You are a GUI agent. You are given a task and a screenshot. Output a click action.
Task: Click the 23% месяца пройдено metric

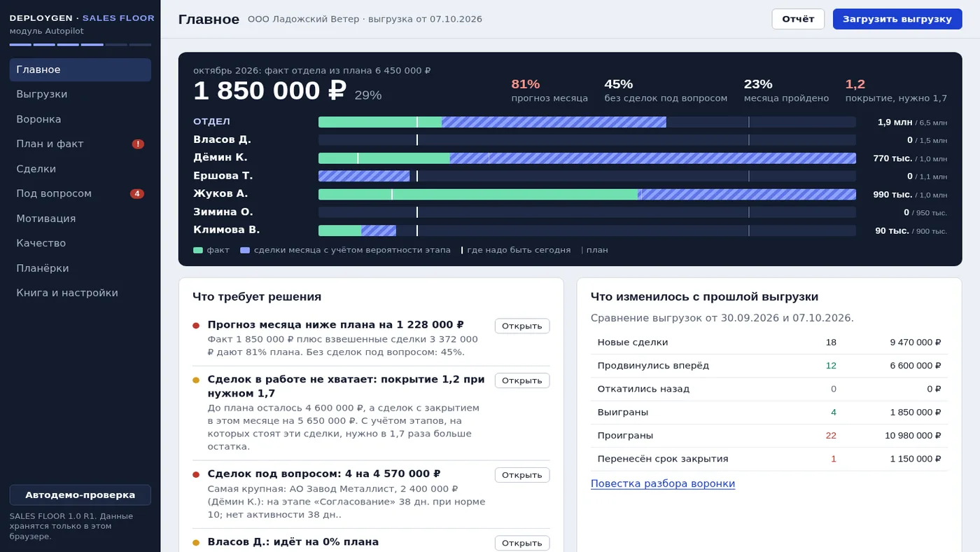(786, 90)
